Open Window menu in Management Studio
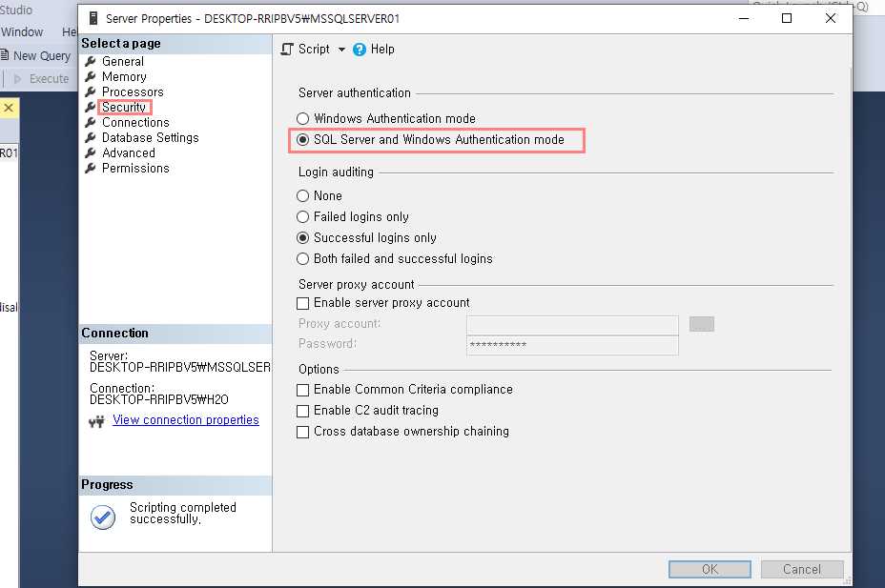 [x=22, y=32]
